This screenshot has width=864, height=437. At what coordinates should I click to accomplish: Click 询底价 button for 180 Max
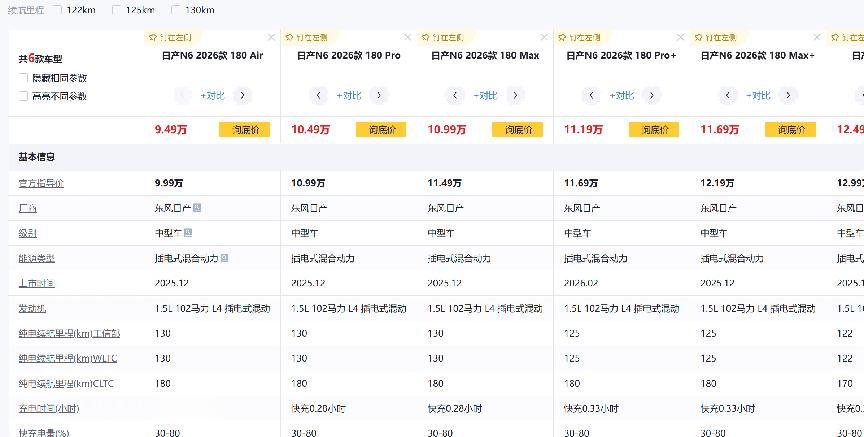tap(517, 130)
